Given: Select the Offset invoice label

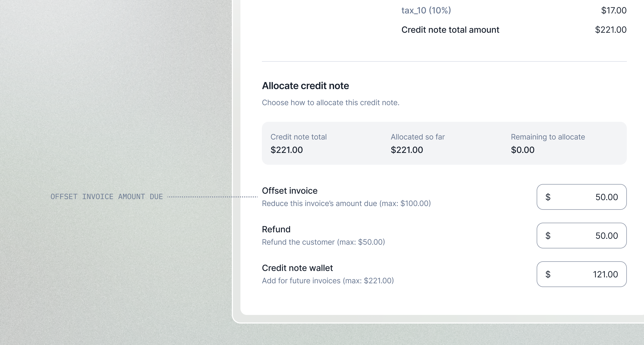Looking at the screenshot, I should pos(290,191).
